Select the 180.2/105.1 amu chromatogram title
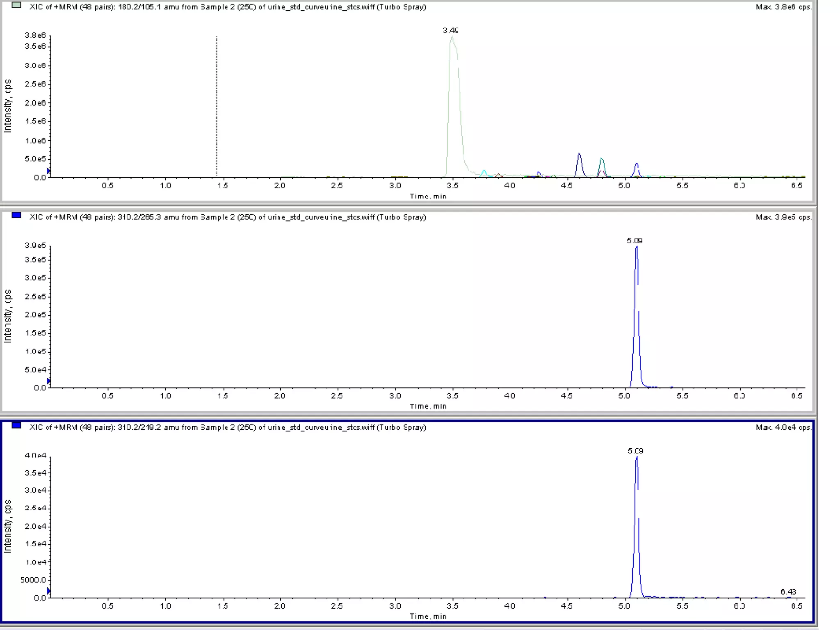840x630 pixels. click(x=228, y=7)
